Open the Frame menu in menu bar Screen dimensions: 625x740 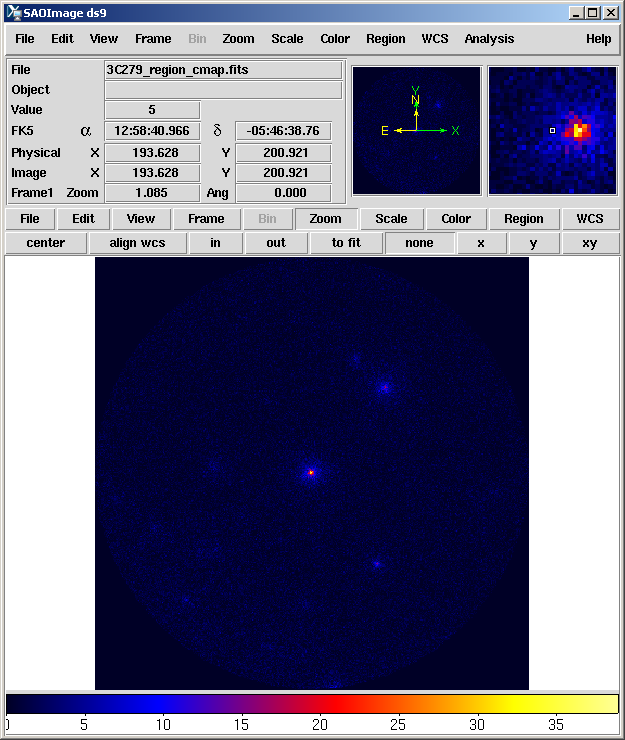tap(153, 39)
